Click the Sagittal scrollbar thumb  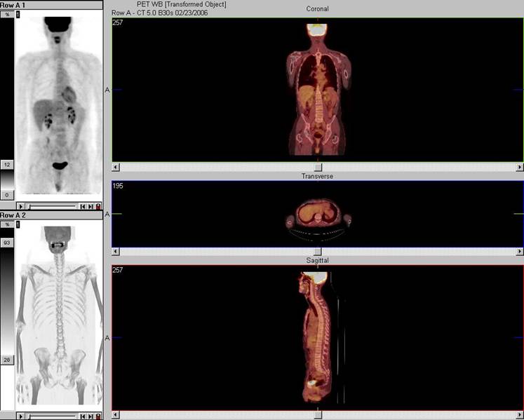[x=318, y=414]
